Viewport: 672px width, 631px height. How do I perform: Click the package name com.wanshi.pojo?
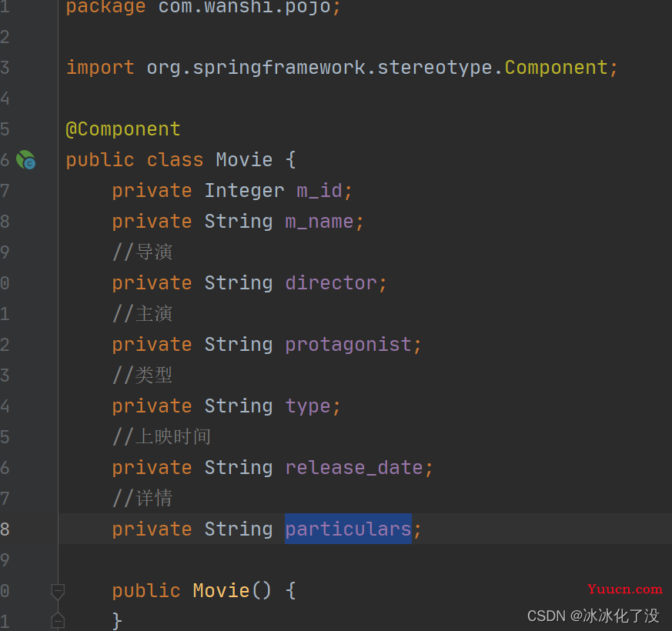pos(244,7)
